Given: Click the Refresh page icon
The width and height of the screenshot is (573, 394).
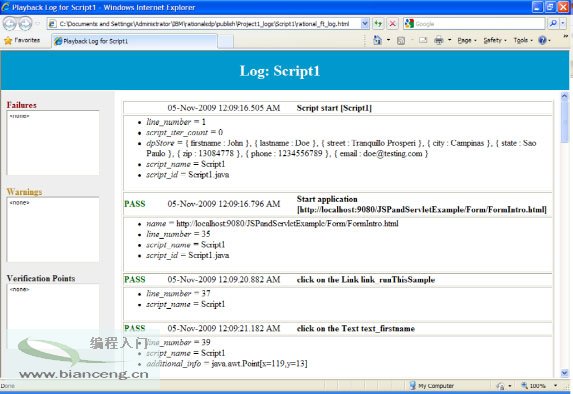Looking at the screenshot, I should tap(378, 24).
